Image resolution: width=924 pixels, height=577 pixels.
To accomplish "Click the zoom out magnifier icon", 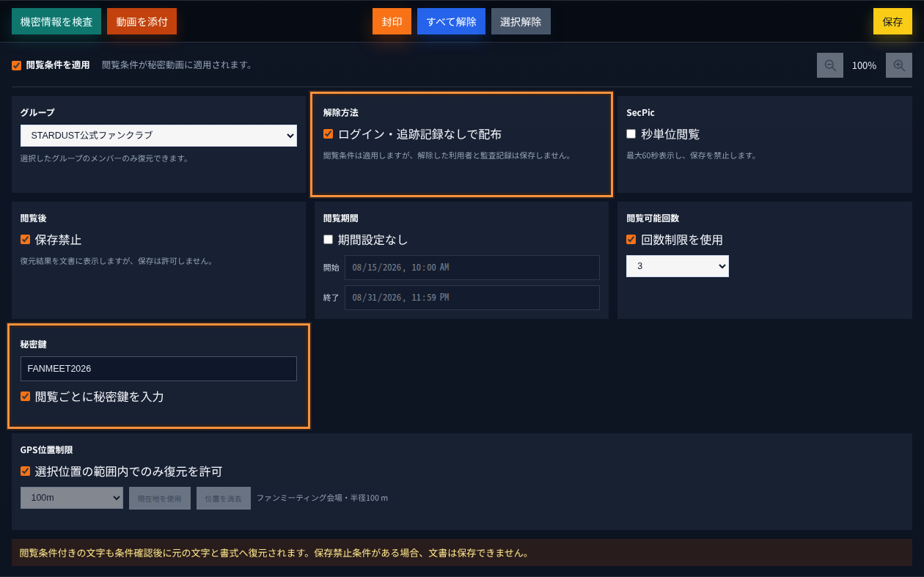I will click(830, 65).
